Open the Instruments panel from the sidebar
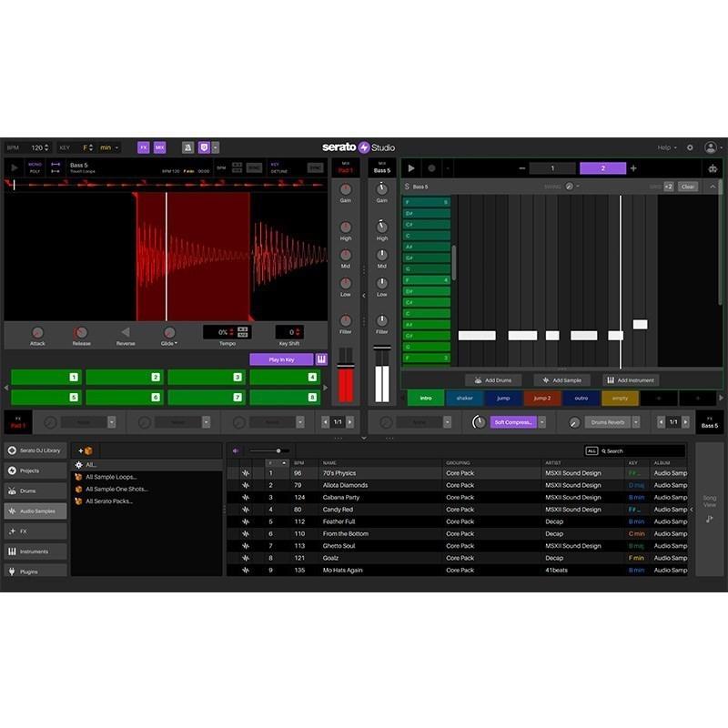Viewport: 728px width, 728px height. (32, 551)
